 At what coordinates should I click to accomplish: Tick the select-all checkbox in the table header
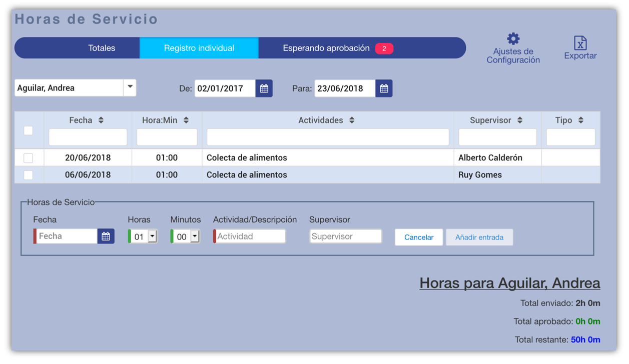(x=29, y=130)
